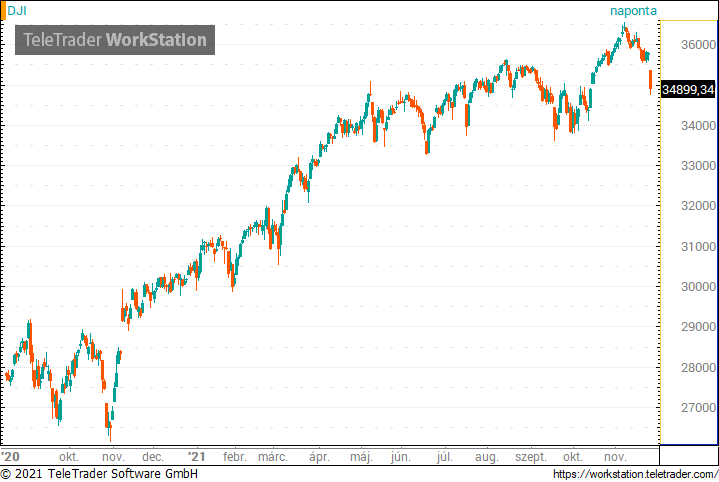The image size is (719, 482).
Task: Click the 29000 price axis label
Action: click(x=698, y=327)
